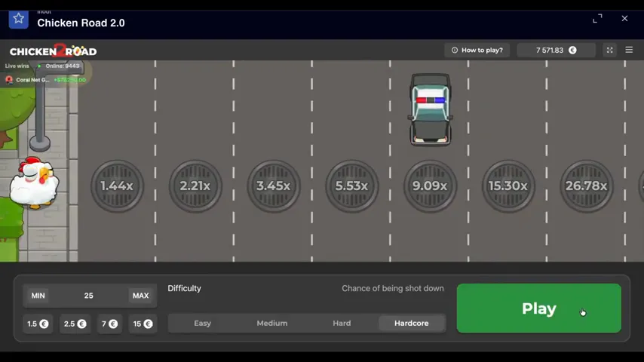Click the info icon in How to play
This screenshot has width=644, height=362.
pos(454,50)
